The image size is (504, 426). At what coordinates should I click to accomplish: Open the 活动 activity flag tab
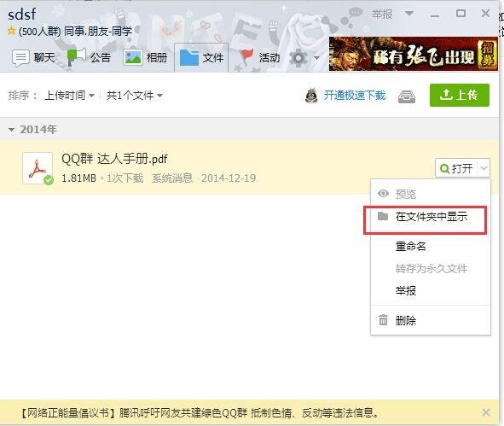(x=260, y=58)
